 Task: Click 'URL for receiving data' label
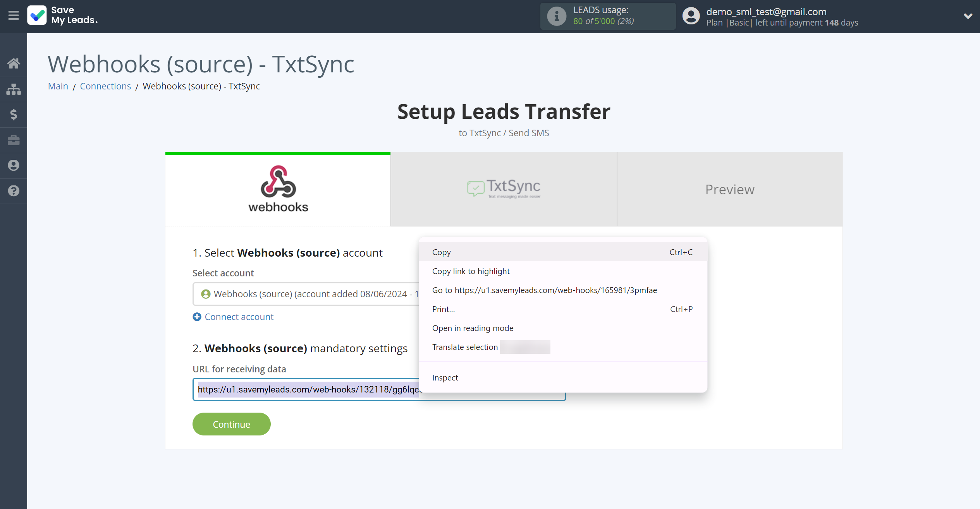click(239, 369)
